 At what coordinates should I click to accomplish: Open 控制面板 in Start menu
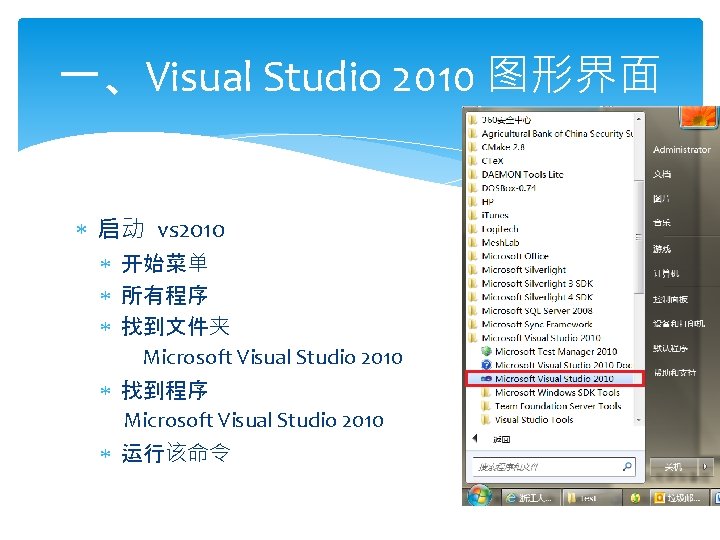pos(670,299)
